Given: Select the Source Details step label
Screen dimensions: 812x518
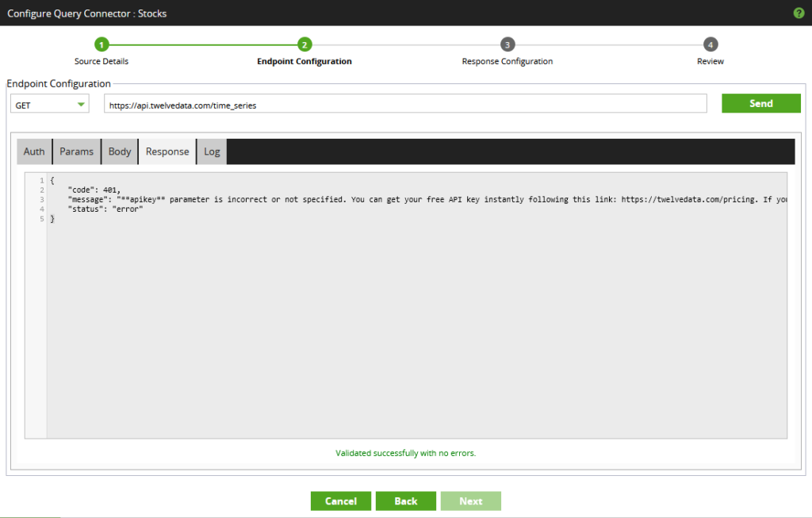Looking at the screenshot, I should (x=101, y=61).
